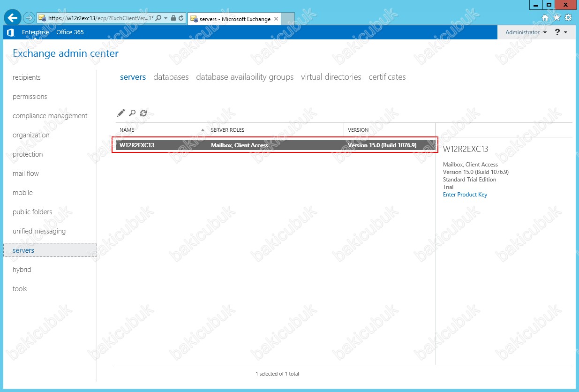Screen dimensions: 579x392
Task: Select the W12R2EXC13 server row name
Action: (x=137, y=145)
